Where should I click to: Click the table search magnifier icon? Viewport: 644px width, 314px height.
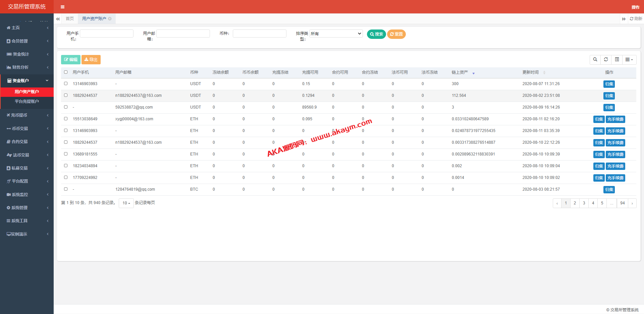pyautogui.click(x=595, y=60)
